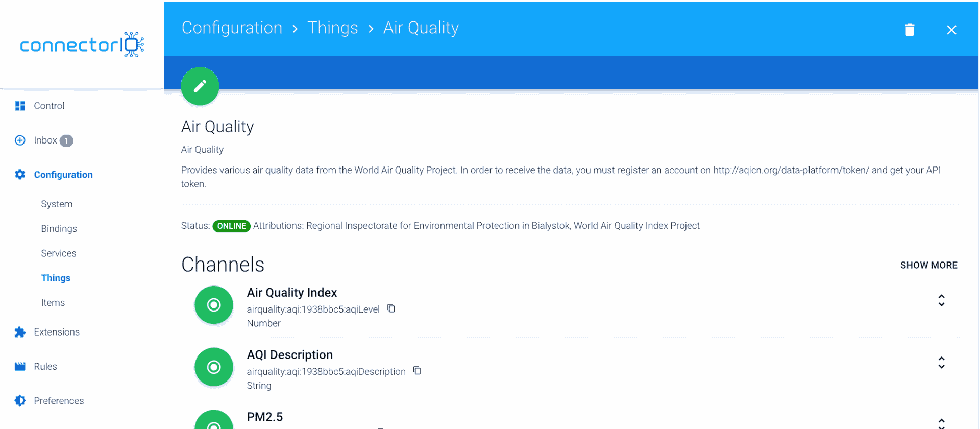
Task: Open Bindings under Configuration
Action: [59, 229]
